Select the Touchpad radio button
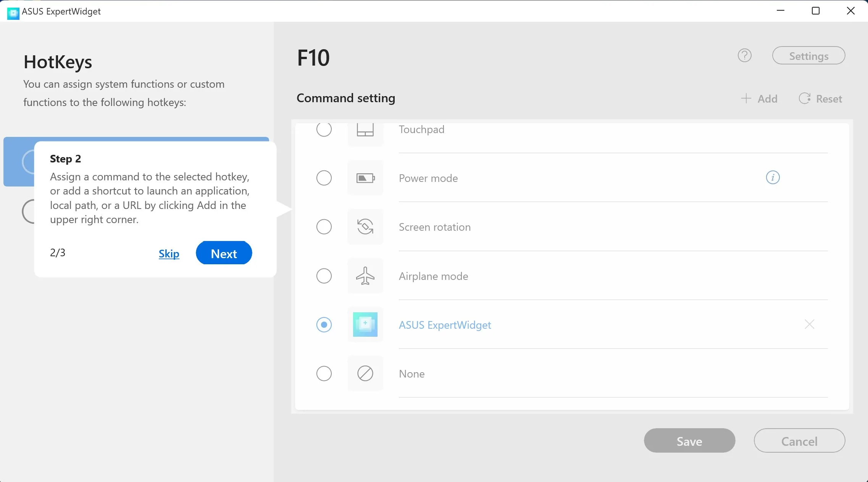 coord(324,130)
